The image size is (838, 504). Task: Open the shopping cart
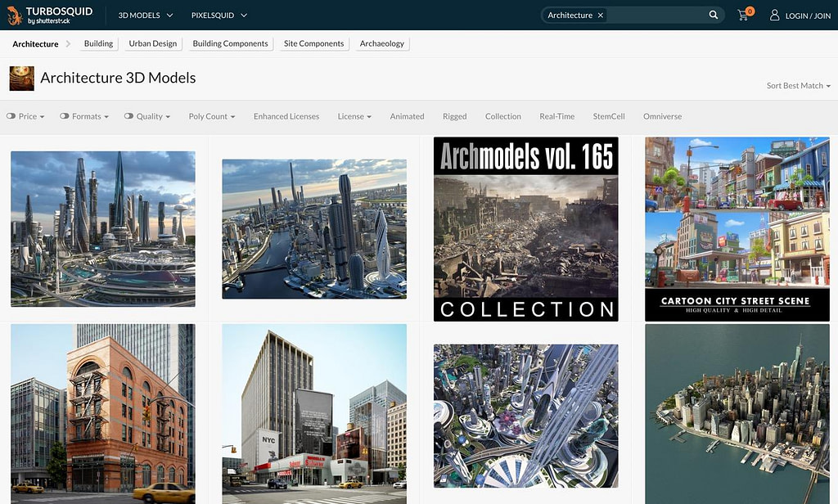[x=743, y=15]
